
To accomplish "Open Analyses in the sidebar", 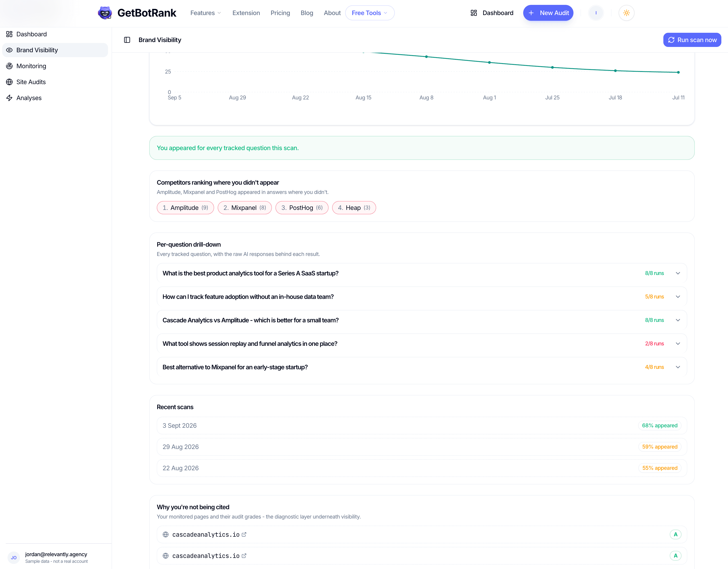I will [55, 98].
